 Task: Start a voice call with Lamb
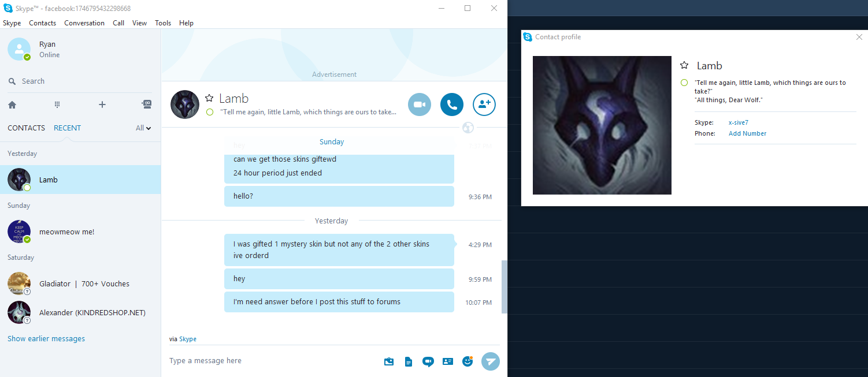(x=452, y=104)
